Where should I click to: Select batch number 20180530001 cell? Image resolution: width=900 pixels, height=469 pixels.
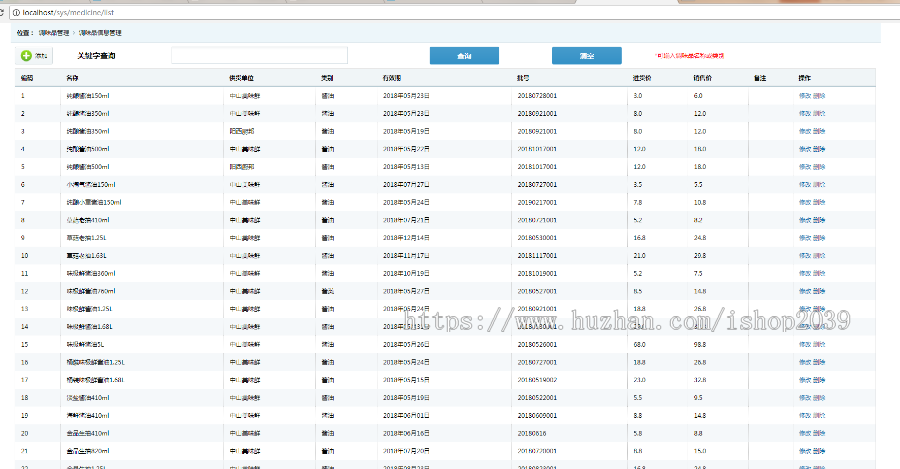(x=537, y=238)
